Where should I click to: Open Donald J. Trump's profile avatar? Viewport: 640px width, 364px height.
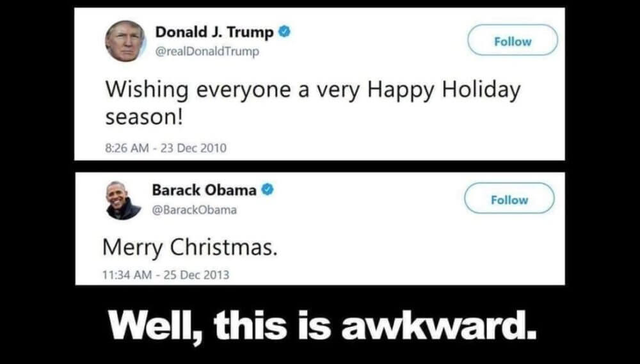125,41
